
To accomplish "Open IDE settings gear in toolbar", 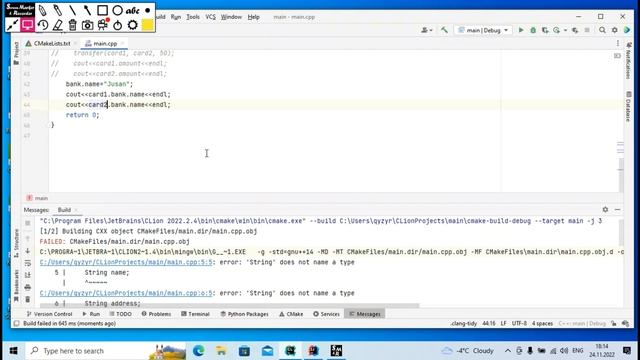I will [x=615, y=30].
